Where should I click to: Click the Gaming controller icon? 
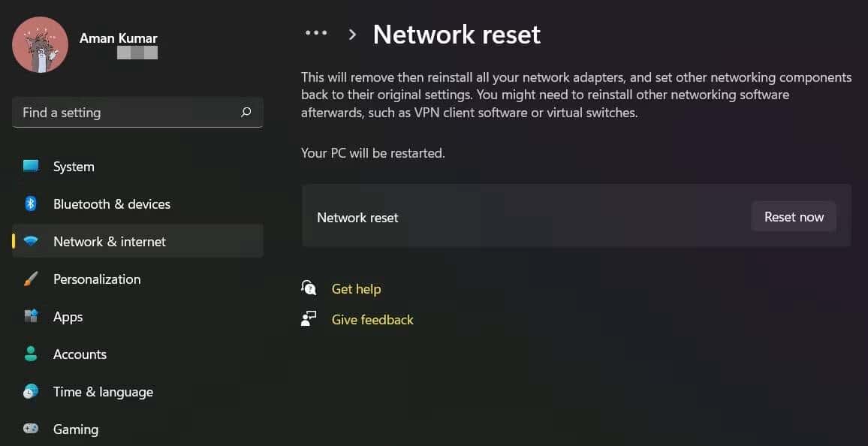pos(31,429)
